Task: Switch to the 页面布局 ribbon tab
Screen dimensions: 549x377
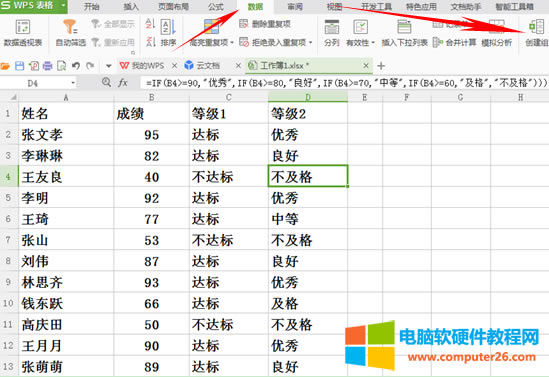Action: (173, 7)
